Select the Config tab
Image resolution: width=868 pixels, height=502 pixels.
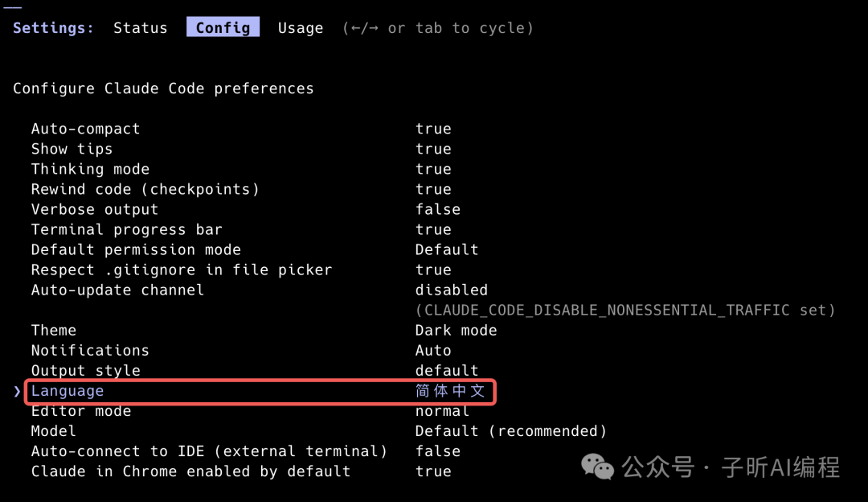(223, 28)
